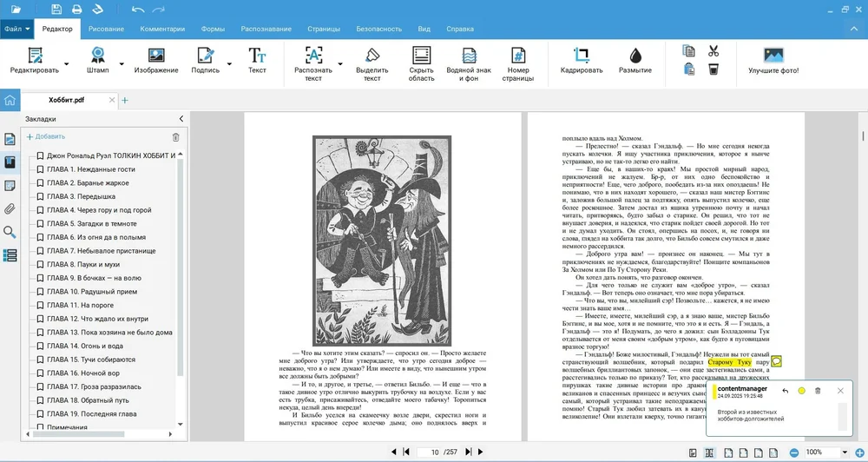
Task: Open the search magnifier panel
Action: coord(10,232)
